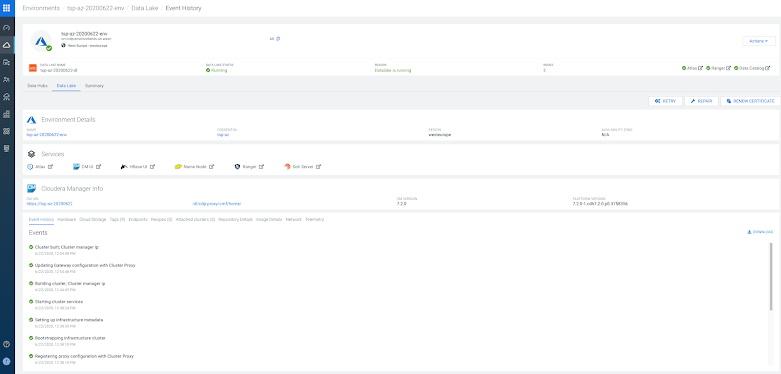Open the Data Lakes sidebar icon
The height and width of the screenshot is (374, 781).
pos(6,62)
